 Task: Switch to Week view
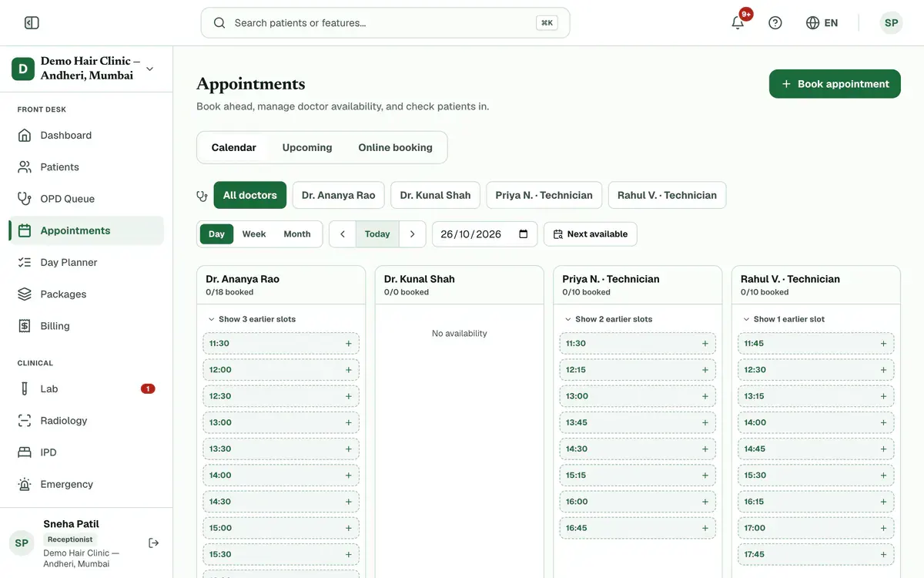tap(254, 234)
